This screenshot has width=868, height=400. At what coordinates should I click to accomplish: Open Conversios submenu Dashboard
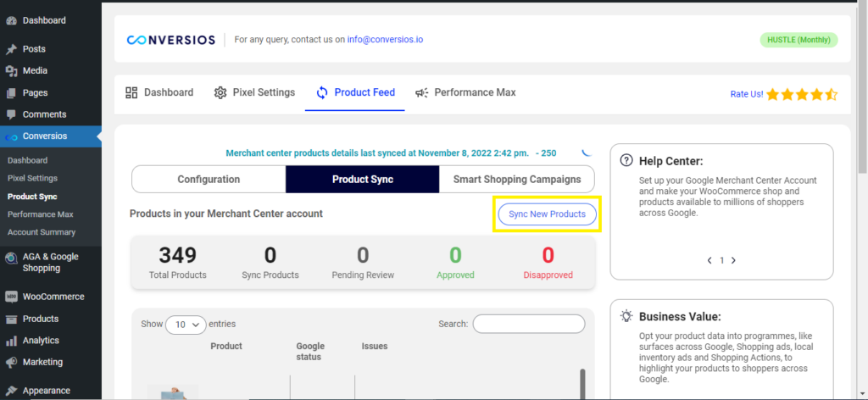pos(28,160)
